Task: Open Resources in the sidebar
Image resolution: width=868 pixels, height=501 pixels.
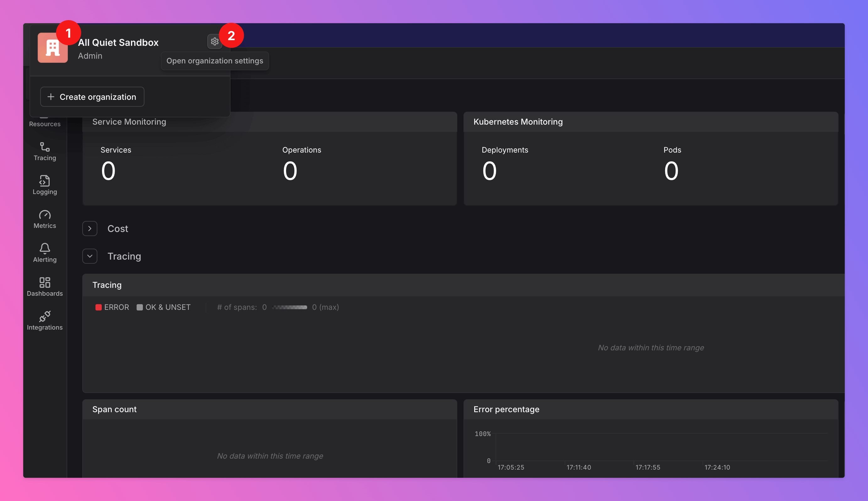Action: (45, 124)
